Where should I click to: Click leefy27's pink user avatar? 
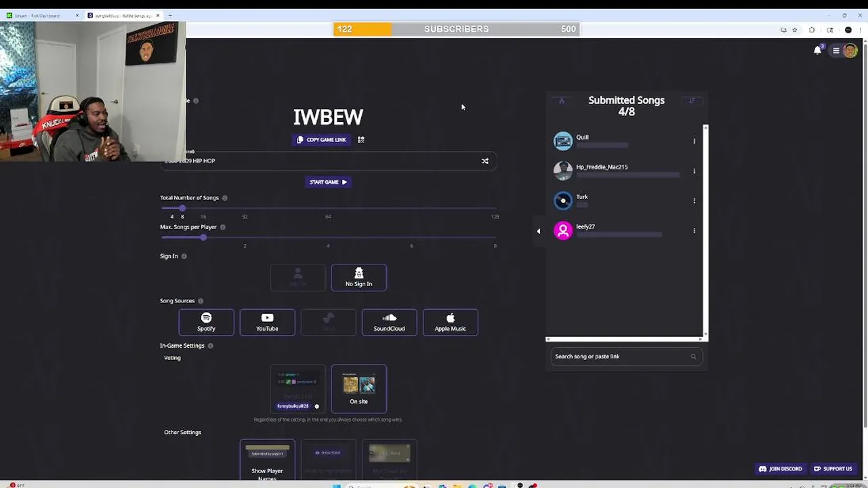[563, 230]
